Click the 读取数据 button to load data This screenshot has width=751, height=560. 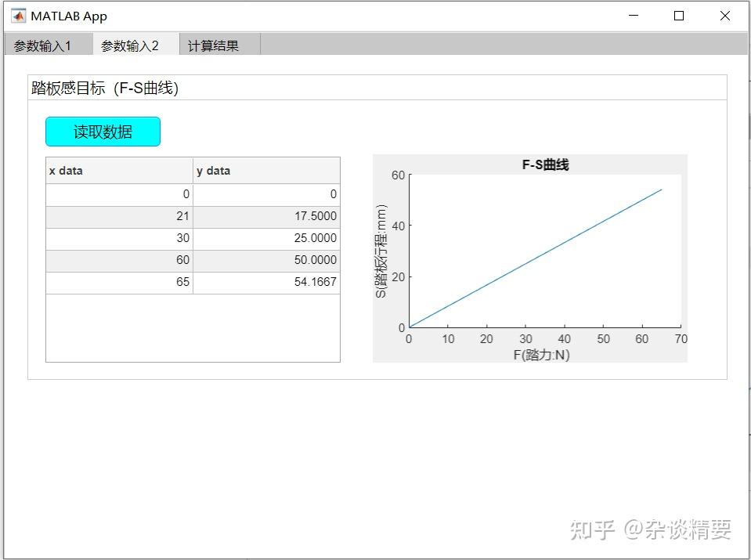point(103,131)
